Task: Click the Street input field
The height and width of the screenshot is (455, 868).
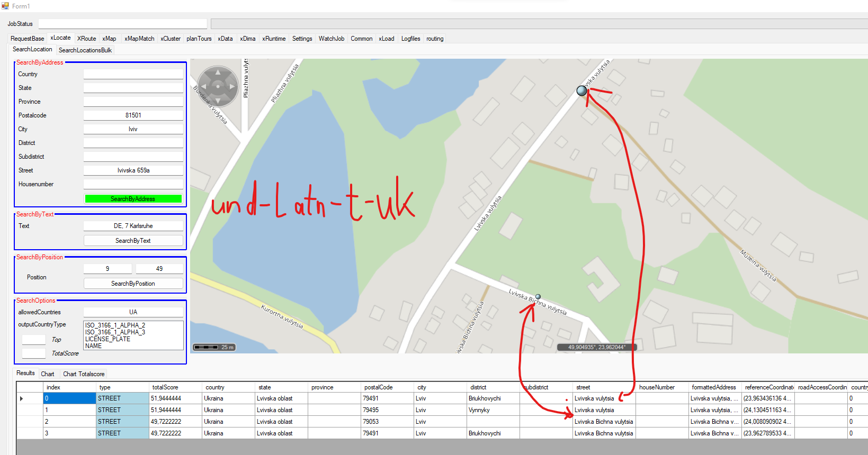Action: pos(133,170)
